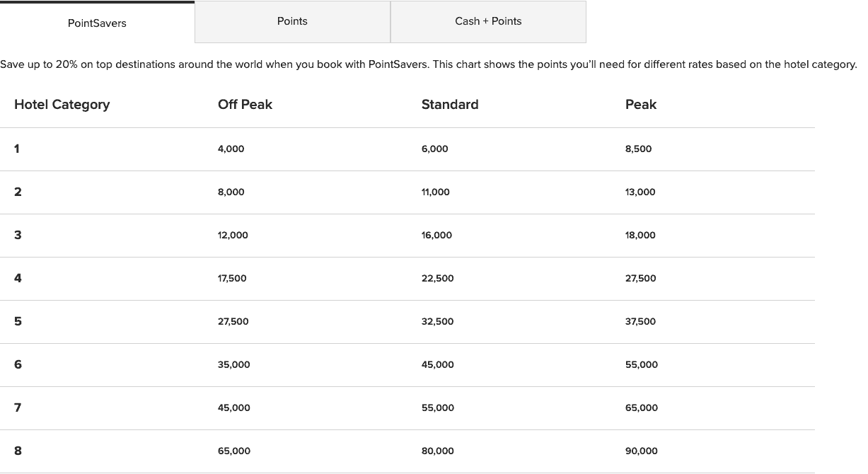Click the Peak column header
Viewport: 868px width, 474px height.
tap(640, 104)
